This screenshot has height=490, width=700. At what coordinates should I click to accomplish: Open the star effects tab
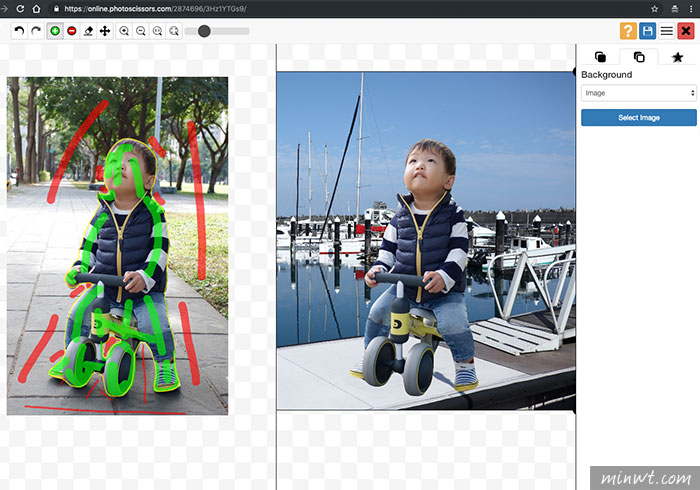pos(677,57)
